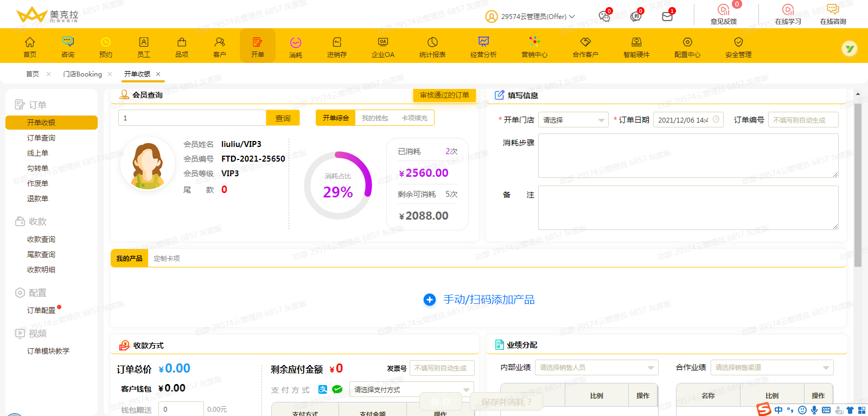
Task: Click the 发票号 input field
Action: click(x=442, y=368)
